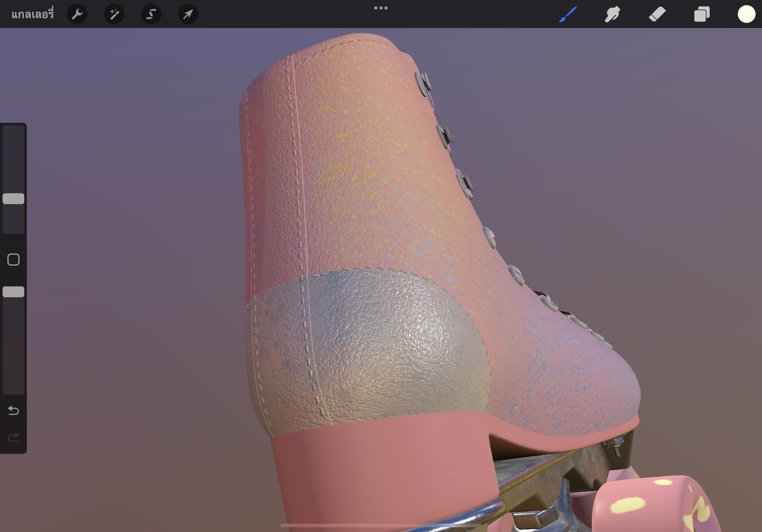Select the Paint brush tool
This screenshot has height=532, width=762.
tap(568, 14)
